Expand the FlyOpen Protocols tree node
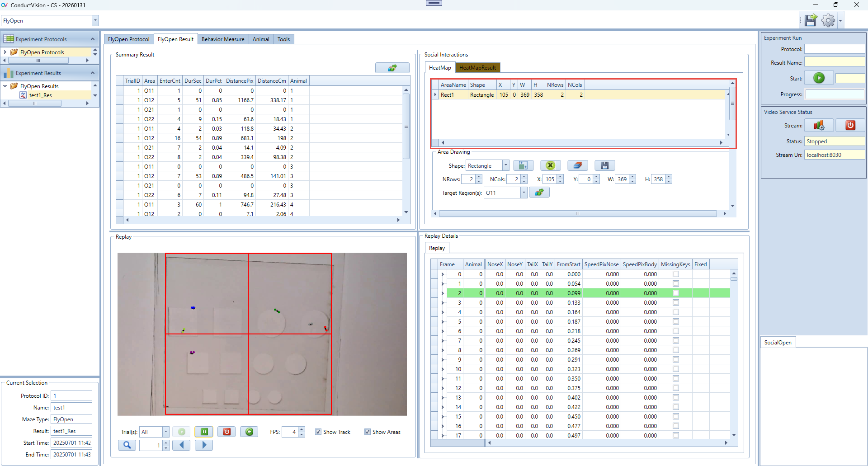 coord(5,52)
